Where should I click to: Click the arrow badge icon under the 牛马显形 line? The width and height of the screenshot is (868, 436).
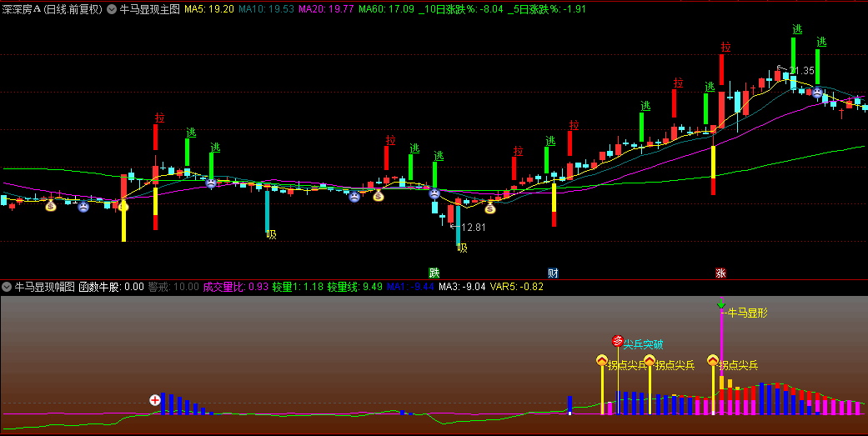coord(713,361)
